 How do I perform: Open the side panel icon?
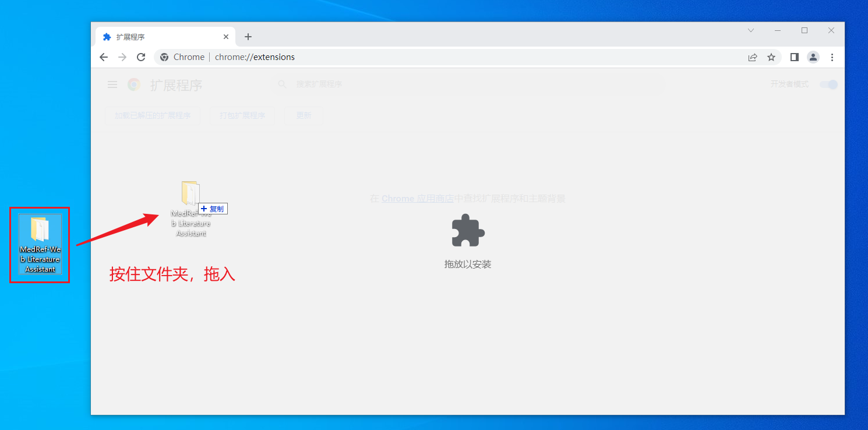[794, 57]
